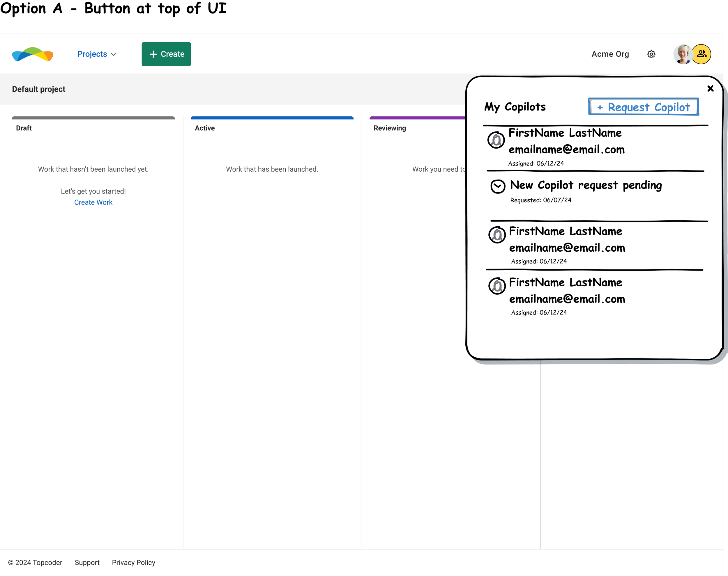Open the Privacy Policy link

point(133,563)
